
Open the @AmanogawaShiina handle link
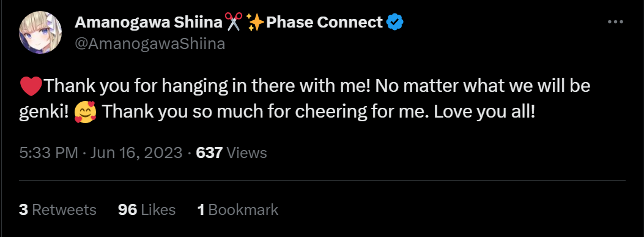click(x=149, y=43)
